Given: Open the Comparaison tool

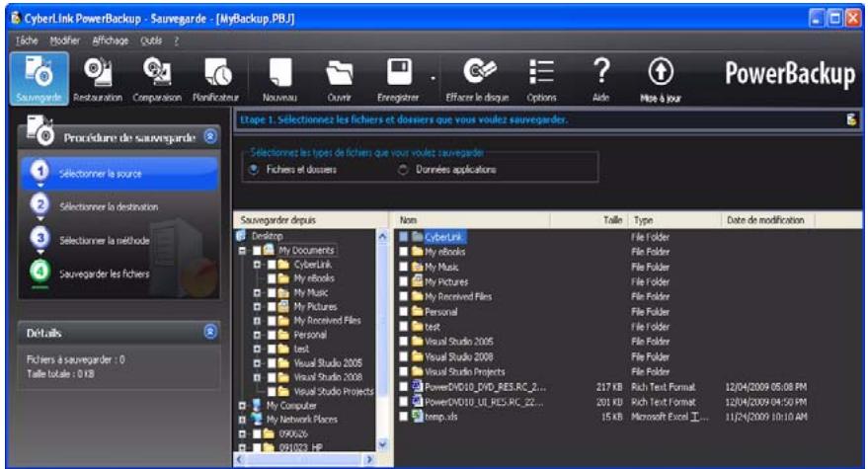Looking at the screenshot, I should click(x=157, y=79).
